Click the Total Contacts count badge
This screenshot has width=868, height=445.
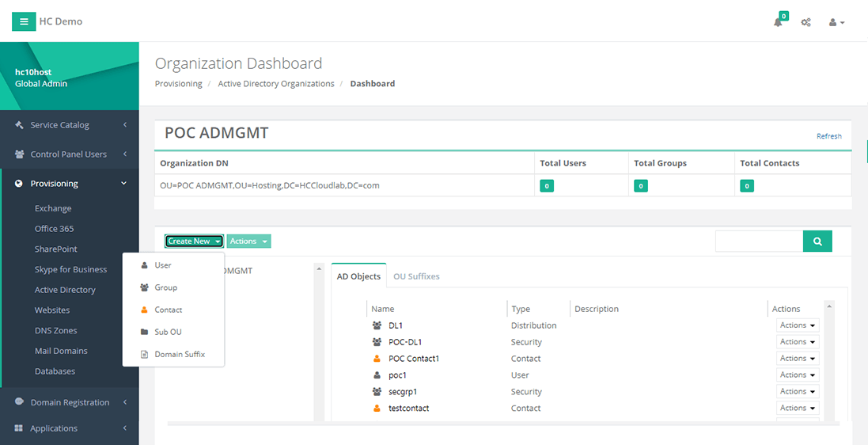point(747,186)
